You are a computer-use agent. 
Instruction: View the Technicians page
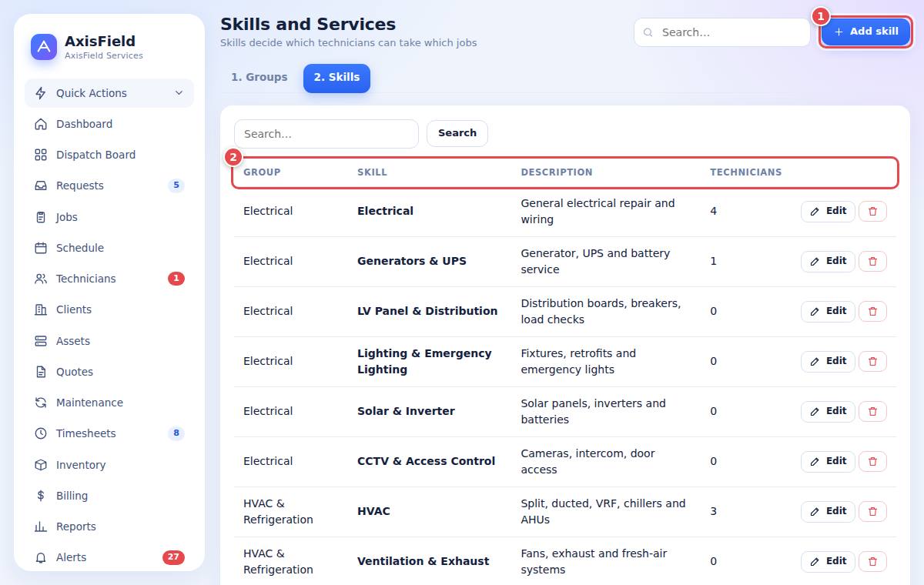(x=109, y=279)
